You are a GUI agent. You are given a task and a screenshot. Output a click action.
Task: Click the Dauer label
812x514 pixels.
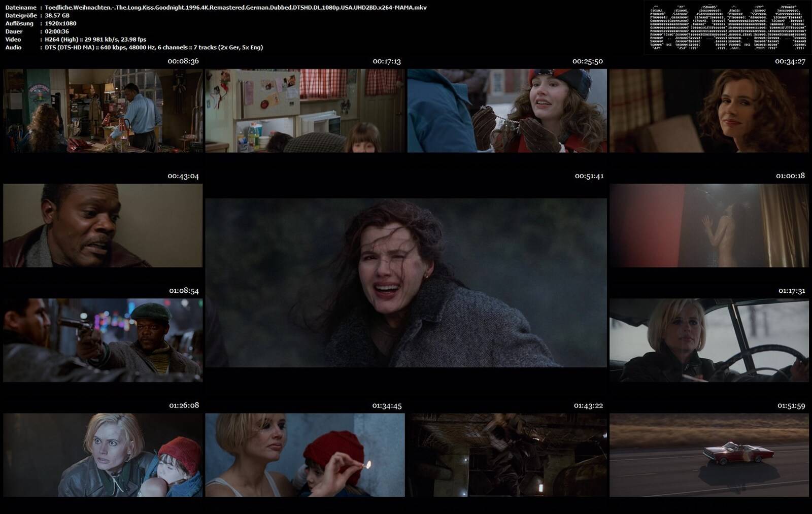click(x=14, y=31)
